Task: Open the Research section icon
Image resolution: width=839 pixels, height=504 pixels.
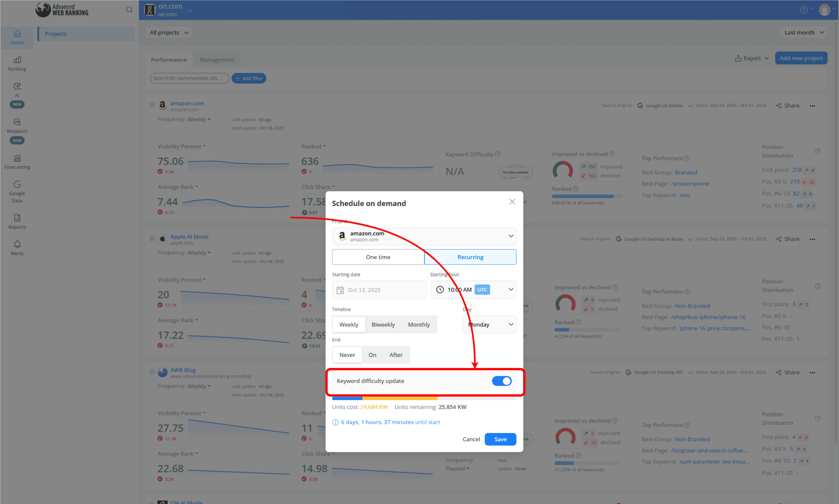Action: tap(17, 122)
